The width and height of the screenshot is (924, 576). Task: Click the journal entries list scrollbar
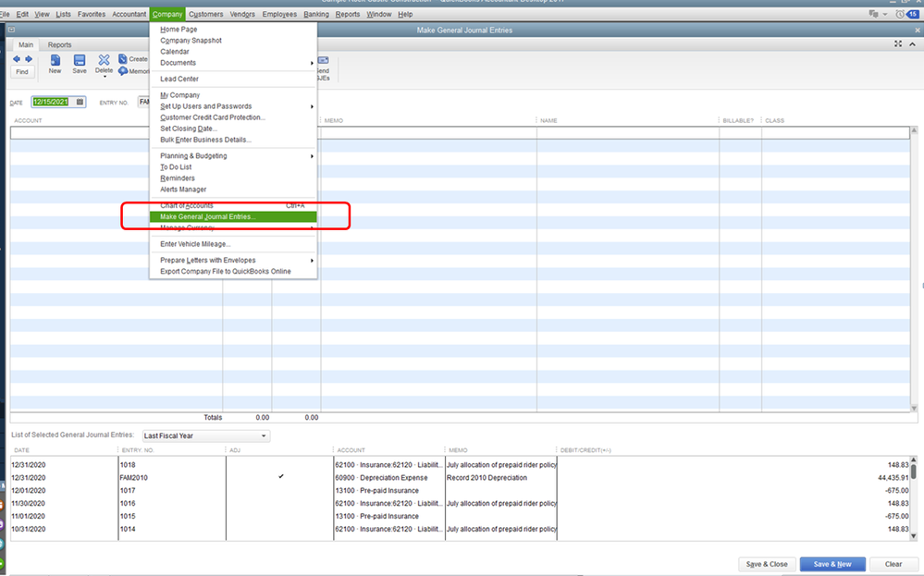click(914, 498)
